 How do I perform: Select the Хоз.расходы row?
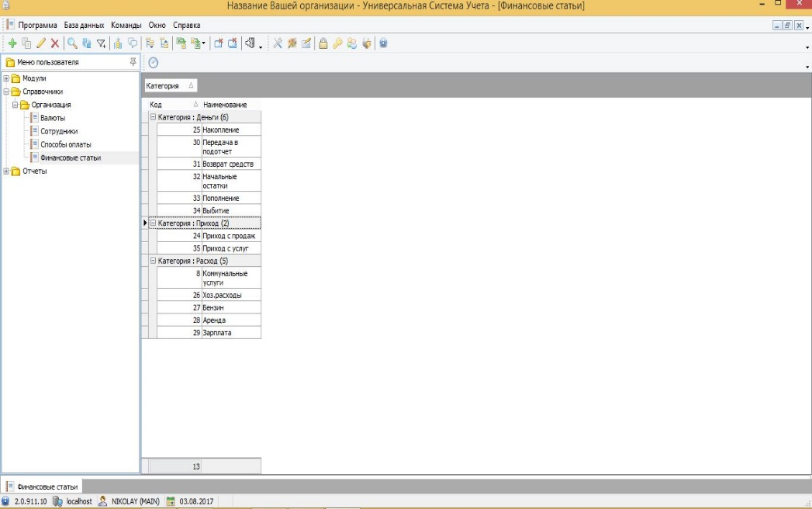[x=209, y=295]
